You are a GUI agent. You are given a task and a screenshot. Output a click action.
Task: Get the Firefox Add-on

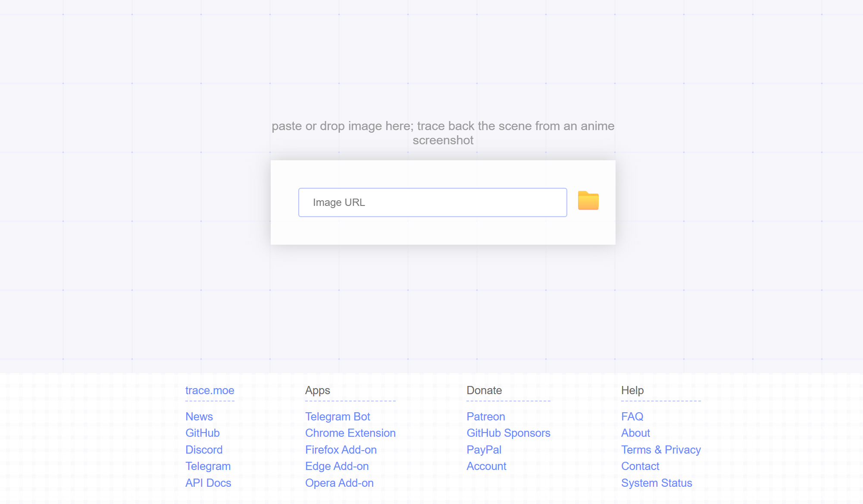(x=341, y=450)
